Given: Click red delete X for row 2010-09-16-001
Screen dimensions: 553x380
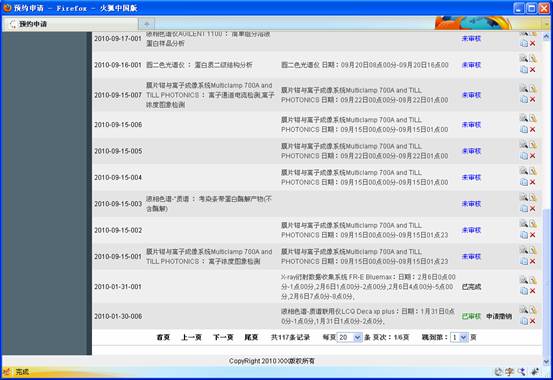Looking at the screenshot, I should pos(533,70).
